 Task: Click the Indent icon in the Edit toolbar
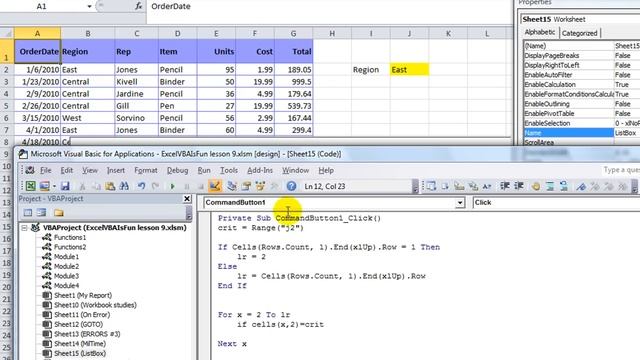point(505,186)
